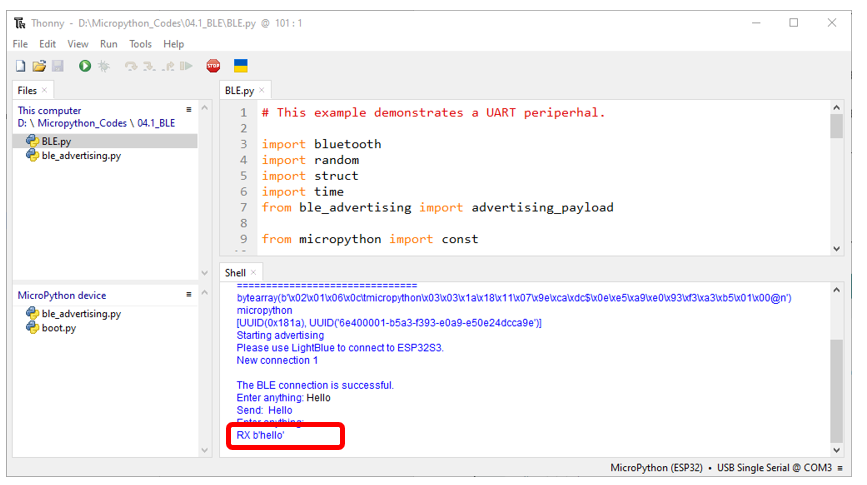Stop the backend with red STOP icon
This screenshot has height=485, width=867.
(x=213, y=66)
